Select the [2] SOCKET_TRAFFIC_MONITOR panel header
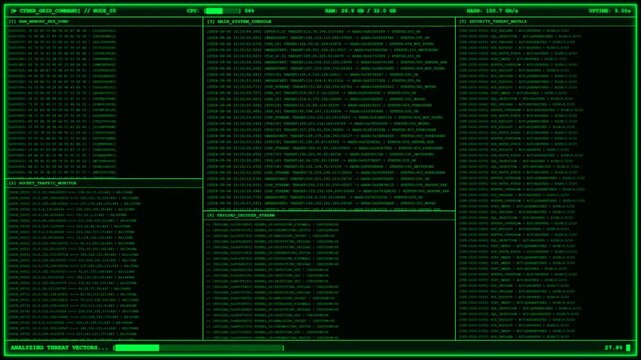This screenshot has height=360, width=641. (103, 183)
